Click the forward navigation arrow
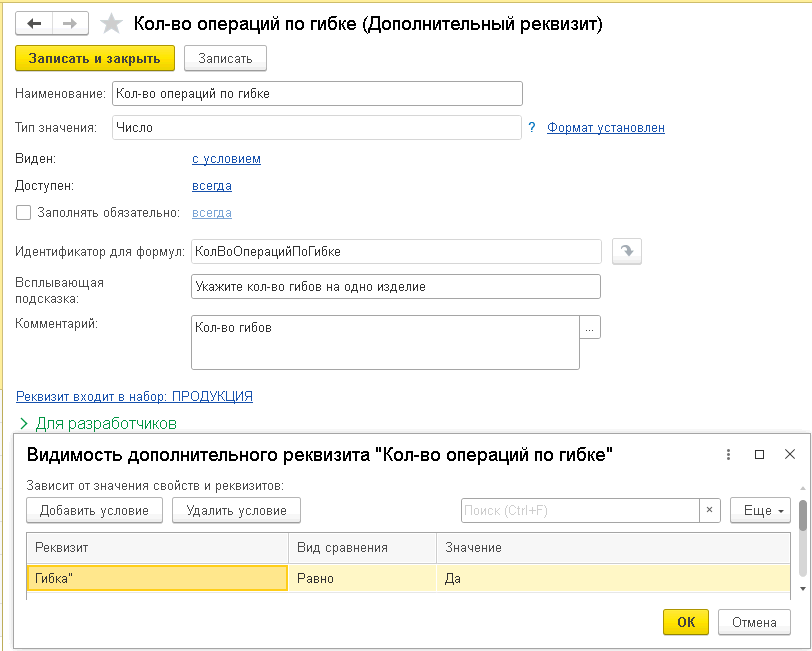 coord(70,23)
